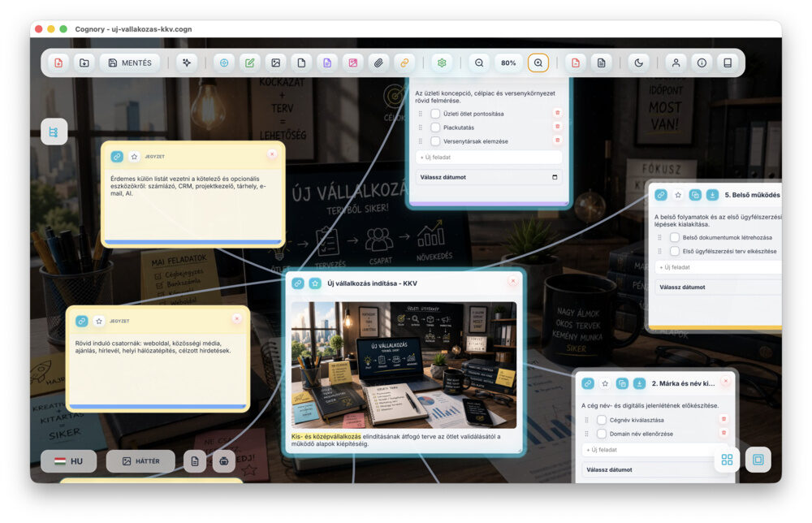Click the MENTÉS save button
The image size is (812, 523).
[x=130, y=63]
